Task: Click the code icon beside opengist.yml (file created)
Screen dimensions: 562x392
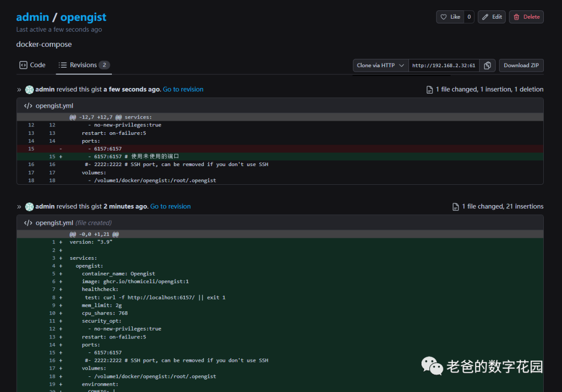Action: (x=28, y=223)
